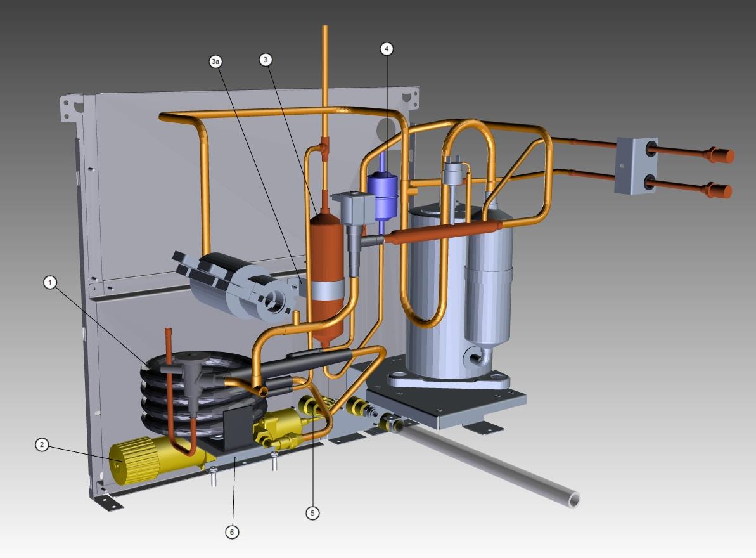Click callout label 1

50,282
